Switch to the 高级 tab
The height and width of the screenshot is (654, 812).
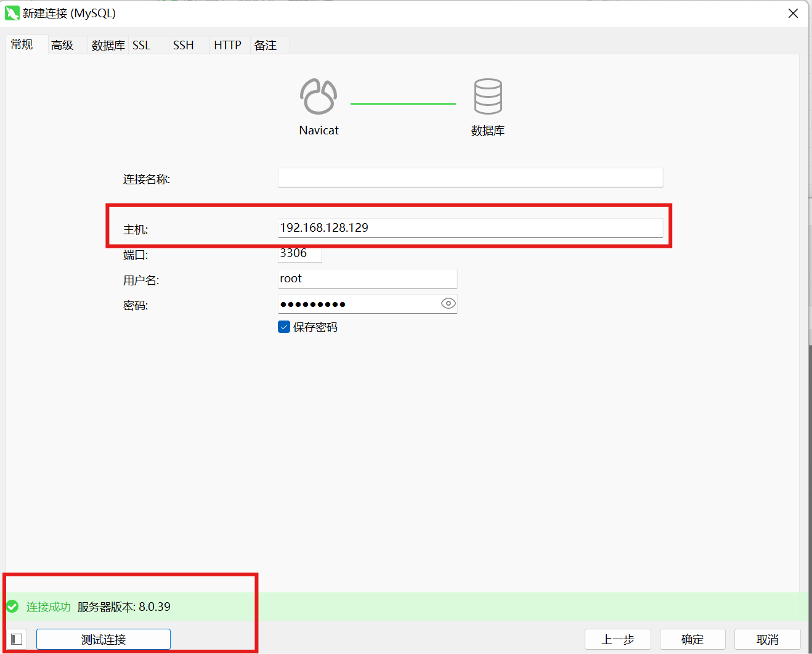pyautogui.click(x=62, y=45)
